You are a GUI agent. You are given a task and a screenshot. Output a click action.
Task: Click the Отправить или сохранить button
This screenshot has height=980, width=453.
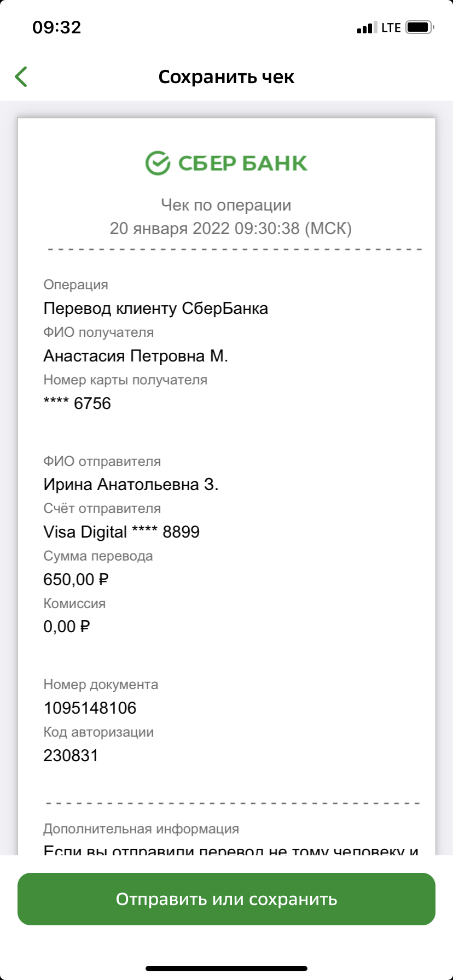[x=226, y=899]
